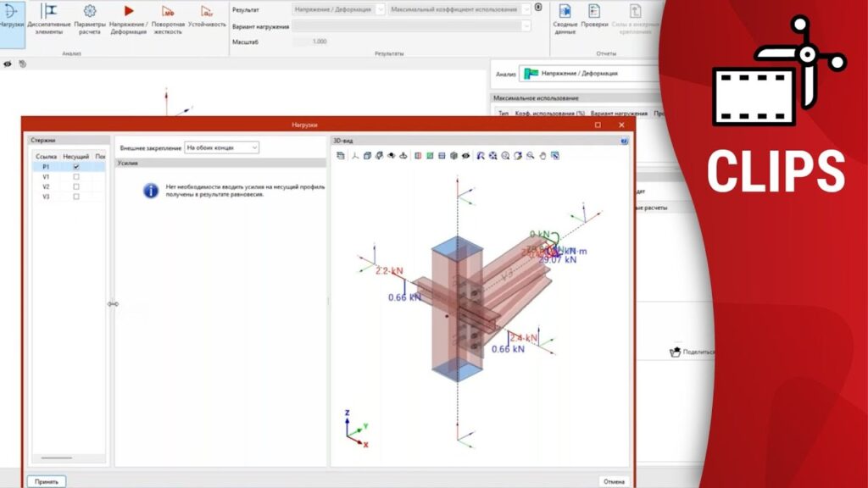Image resolution: width=868 pixels, height=488 pixels.
Task: Click the Принять button
Action: click(47, 481)
